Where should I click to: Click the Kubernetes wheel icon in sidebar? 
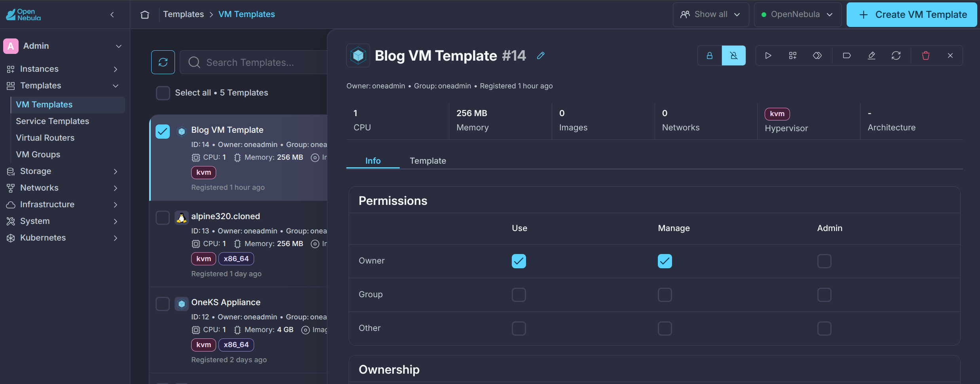[11, 238]
